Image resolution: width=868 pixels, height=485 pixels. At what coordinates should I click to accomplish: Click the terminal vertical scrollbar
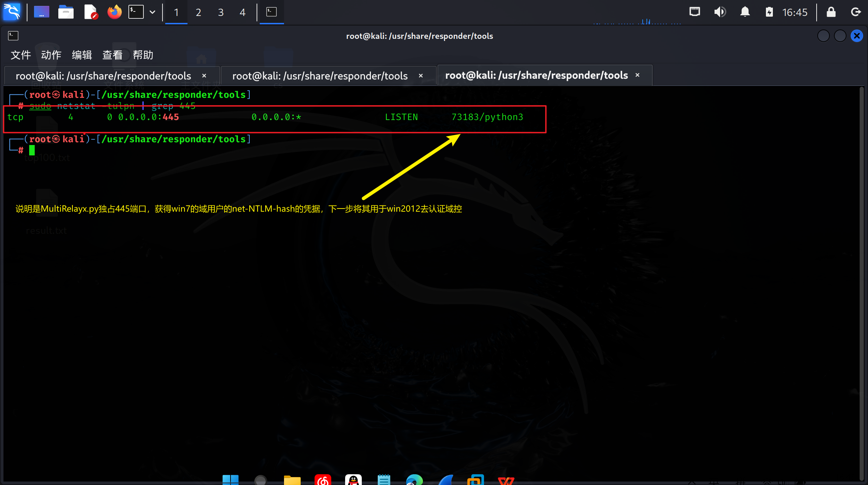tap(861, 278)
